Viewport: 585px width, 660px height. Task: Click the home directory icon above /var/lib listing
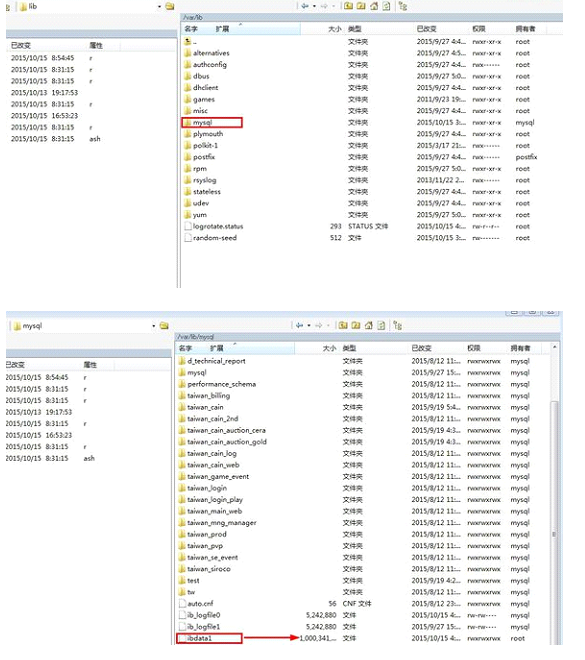click(374, 6)
